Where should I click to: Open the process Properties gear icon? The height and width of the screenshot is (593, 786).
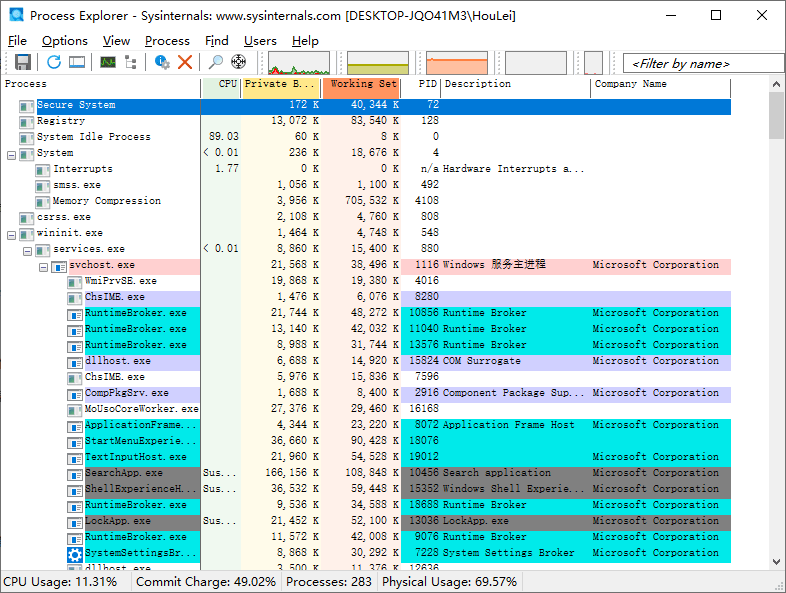(x=162, y=62)
